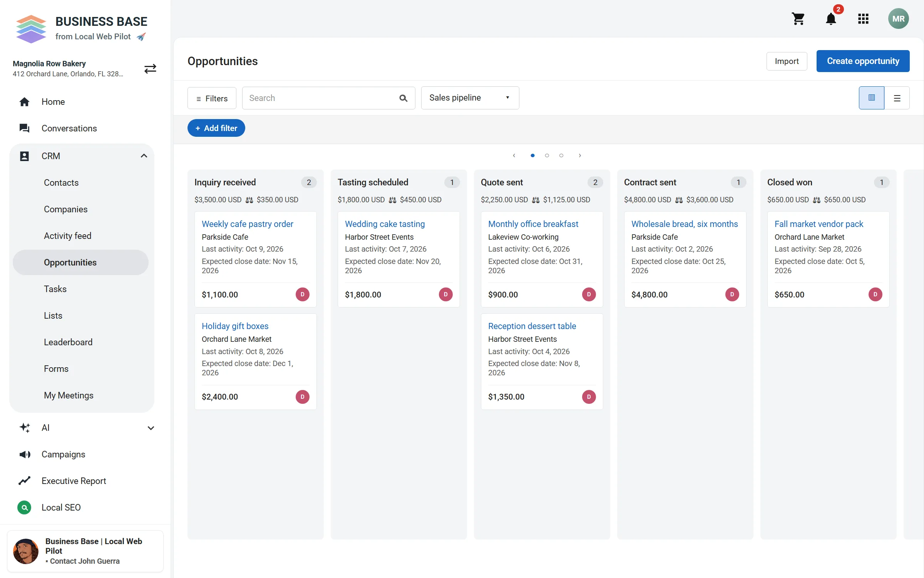Open the Activity feed menu item

(80, 236)
